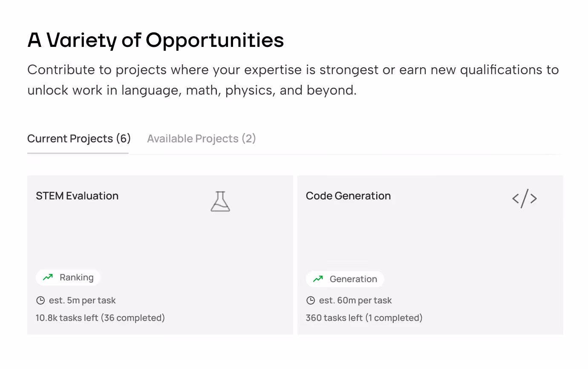Click the flask icon on STEM Evaluation

pos(220,202)
